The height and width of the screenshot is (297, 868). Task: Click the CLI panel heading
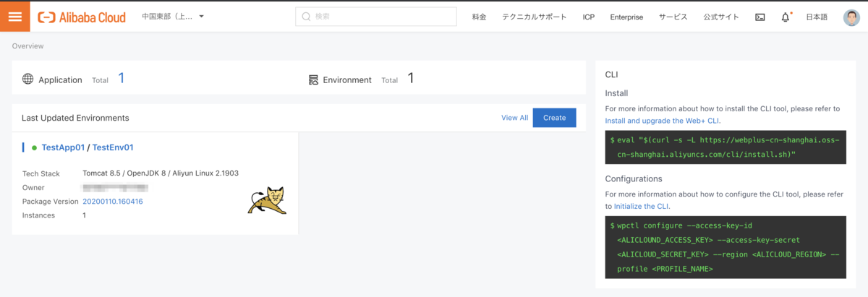611,74
